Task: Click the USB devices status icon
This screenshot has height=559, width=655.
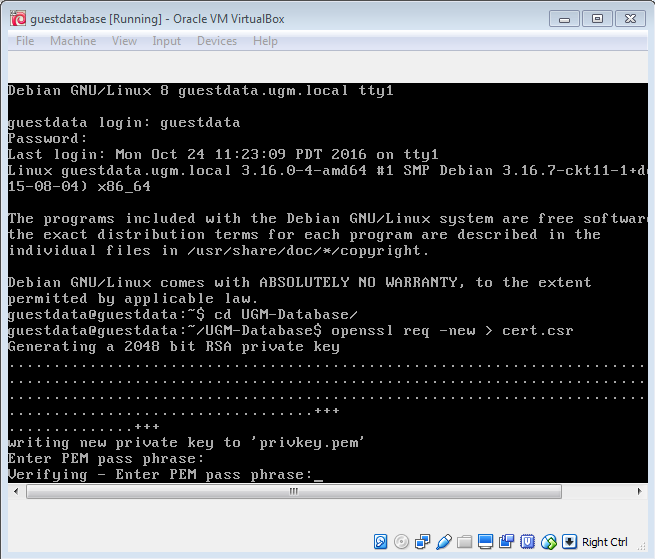Action: [x=444, y=542]
